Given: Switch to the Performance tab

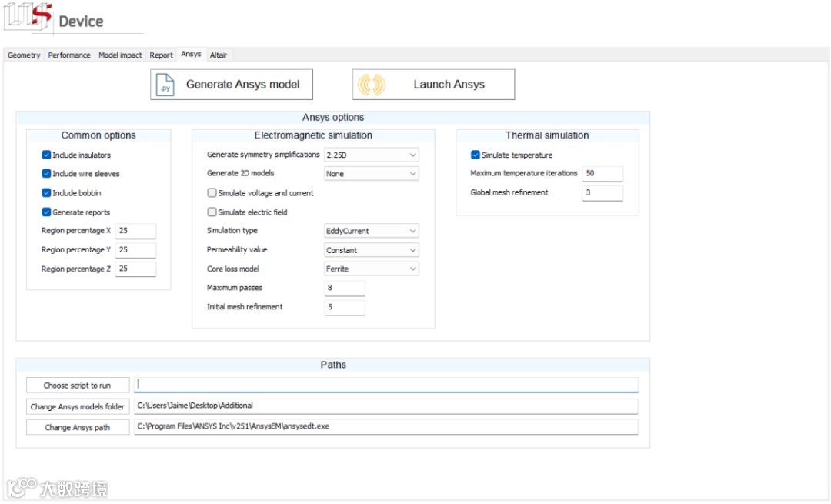Looking at the screenshot, I should tap(69, 55).
